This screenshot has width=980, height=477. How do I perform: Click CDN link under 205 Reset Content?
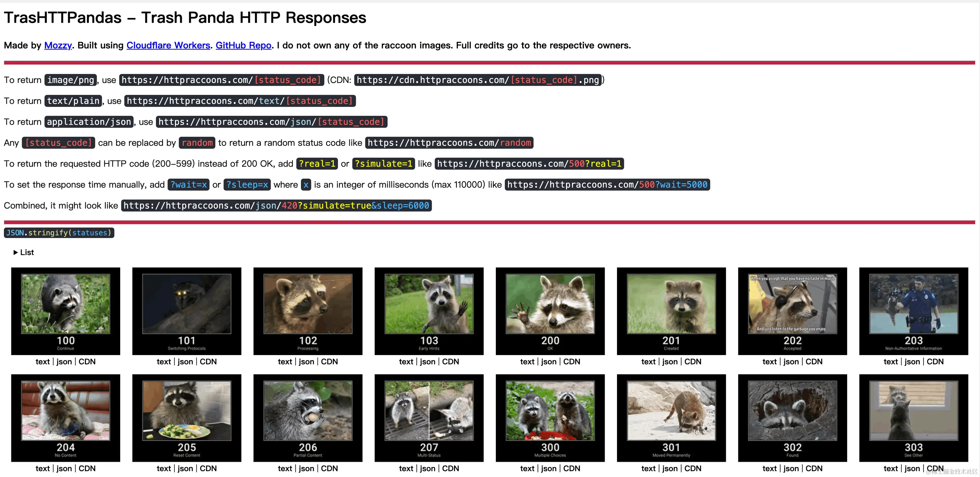(208, 469)
